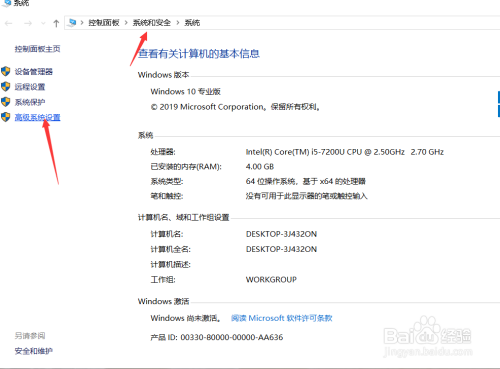Go forward with the forward arrow

pyautogui.click(x=28, y=23)
